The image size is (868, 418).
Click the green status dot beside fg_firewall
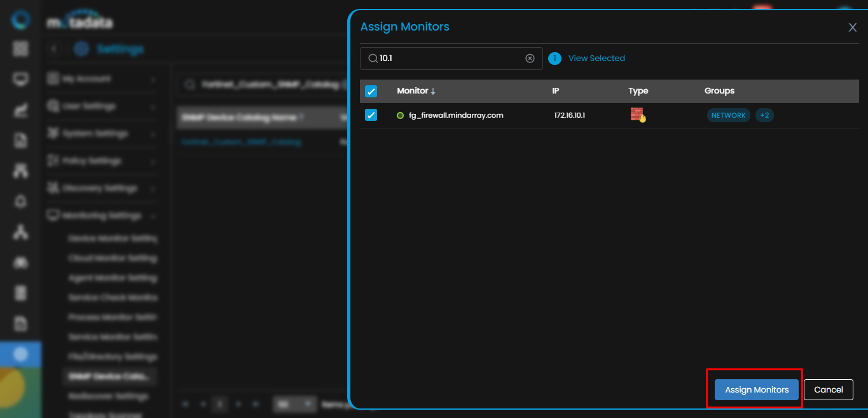[401, 116]
